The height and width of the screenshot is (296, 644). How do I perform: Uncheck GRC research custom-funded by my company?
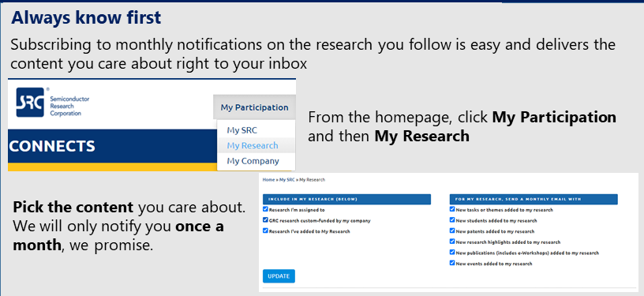pos(265,220)
